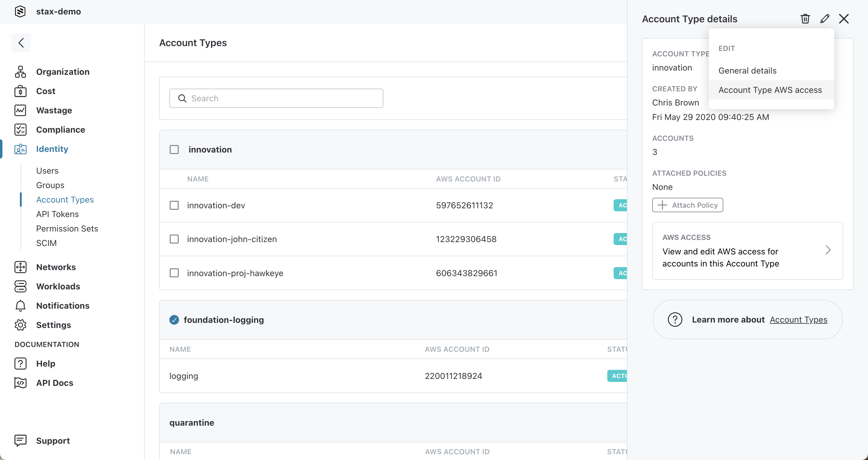Click the logging account name

point(184,376)
